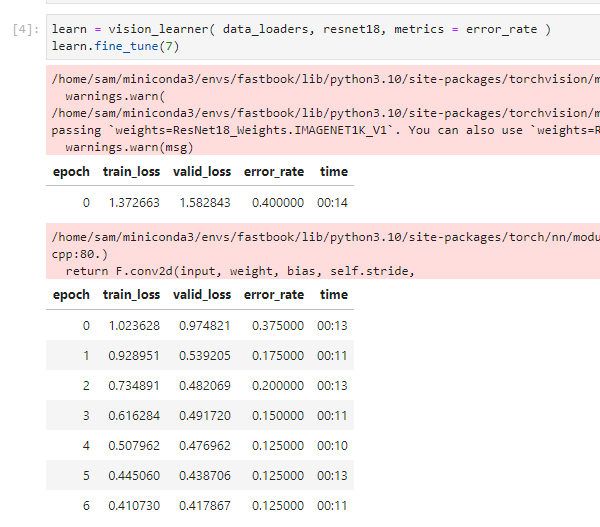Click the cell execution prompt [4]
The image size is (600, 527).
click(x=24, y=31)
